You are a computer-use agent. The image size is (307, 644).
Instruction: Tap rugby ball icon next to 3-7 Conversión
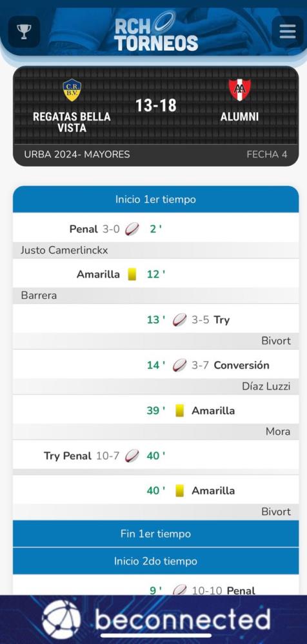[179, 365]
